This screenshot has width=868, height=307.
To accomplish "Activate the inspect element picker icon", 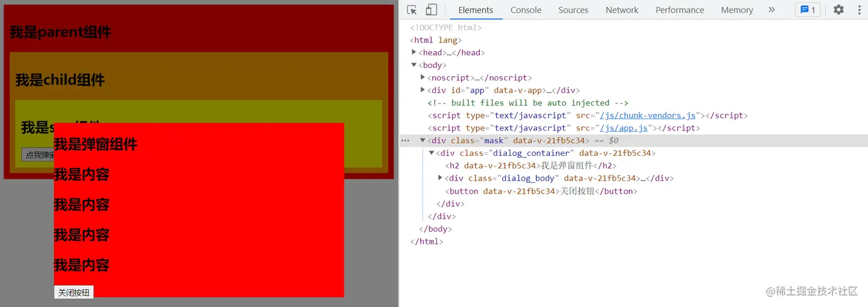I will 412,10.
